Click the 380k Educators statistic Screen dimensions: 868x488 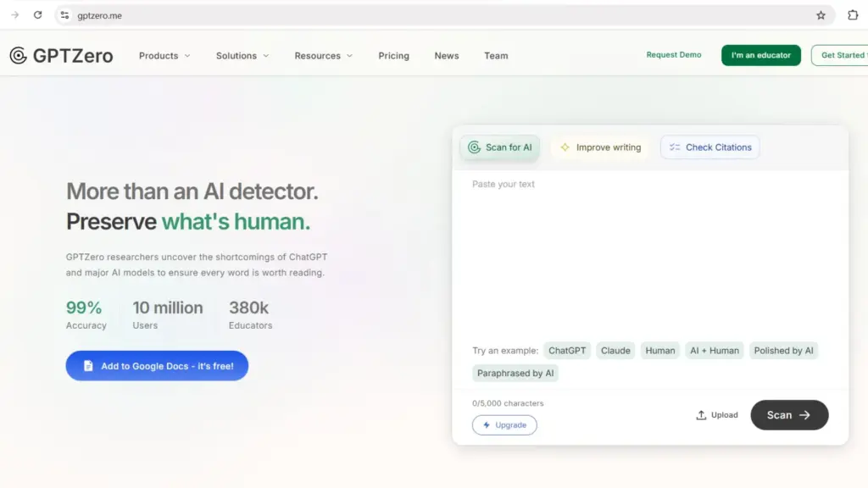(x=250, y=315)
